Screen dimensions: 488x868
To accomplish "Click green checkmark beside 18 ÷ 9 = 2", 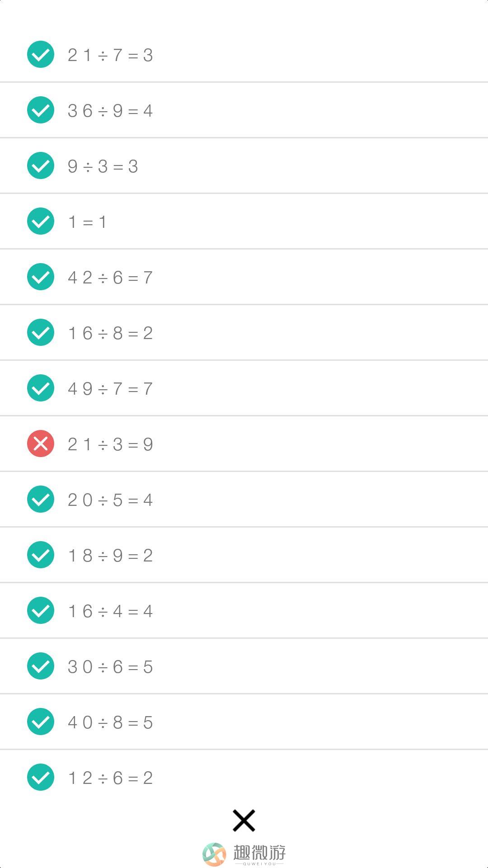I will [41, 555].
